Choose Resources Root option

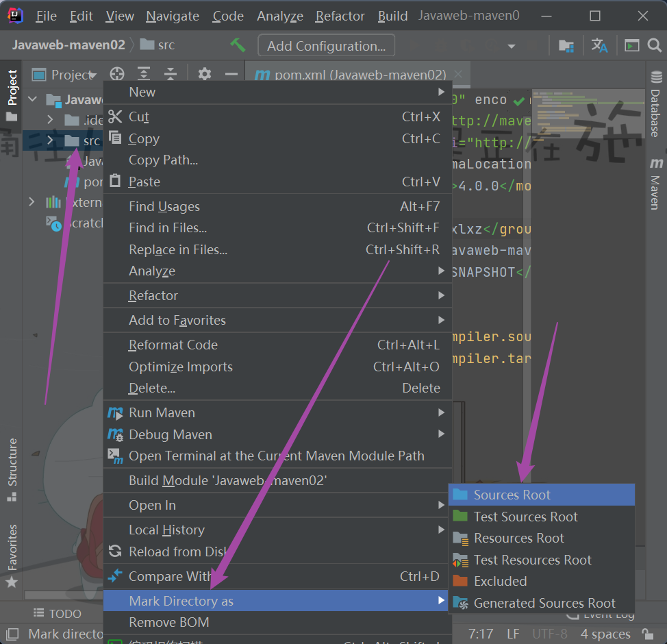(542, 538)
